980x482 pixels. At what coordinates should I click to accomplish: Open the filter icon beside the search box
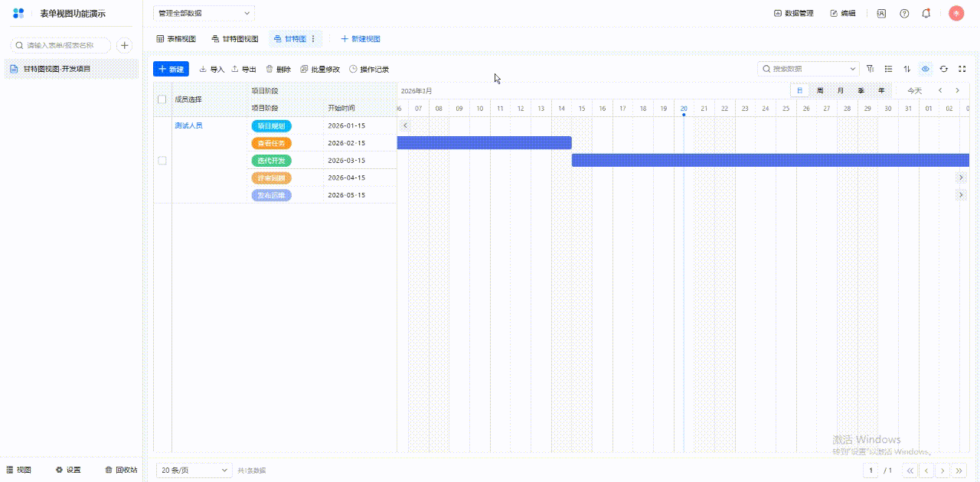tap(870, 69)
